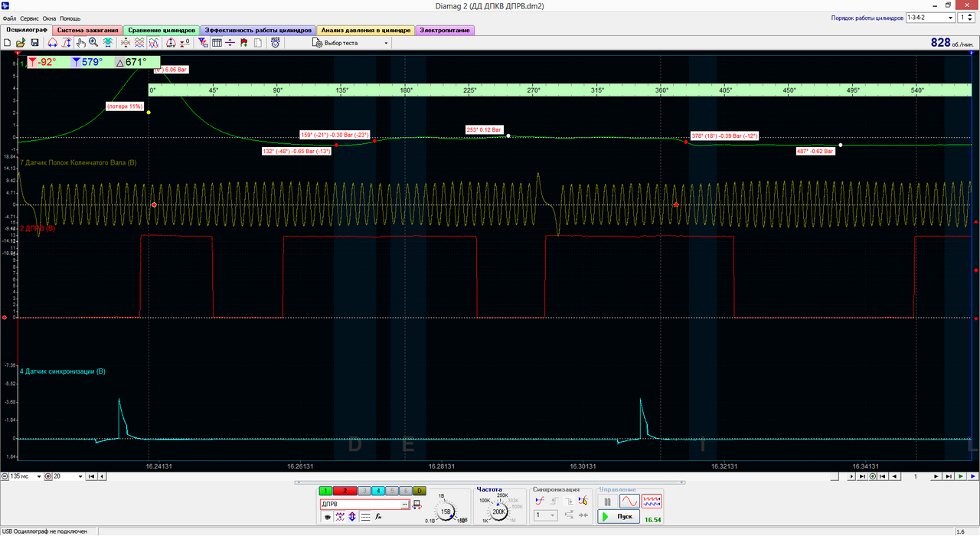The width and height of the screenshot is (980, 536).
Task: Open the Помощь menu
Action: click(x=70, y=18)
